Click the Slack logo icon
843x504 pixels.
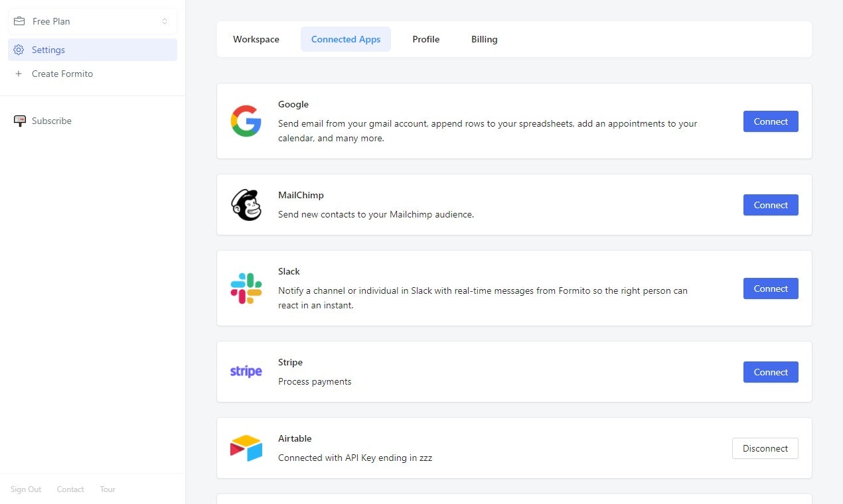tap(246, 288)
